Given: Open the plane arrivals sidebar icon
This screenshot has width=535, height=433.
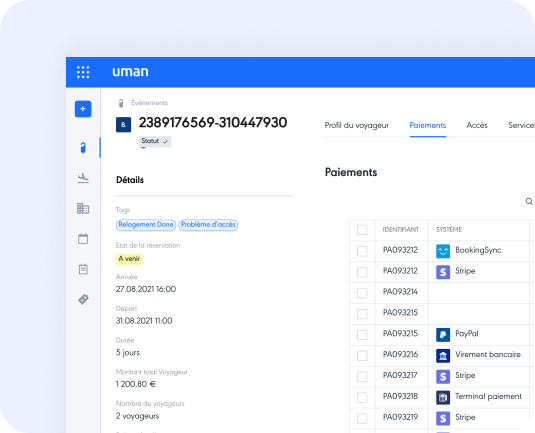Looking at the screenshot, I should pyautogui.click(x=83, y=178).
